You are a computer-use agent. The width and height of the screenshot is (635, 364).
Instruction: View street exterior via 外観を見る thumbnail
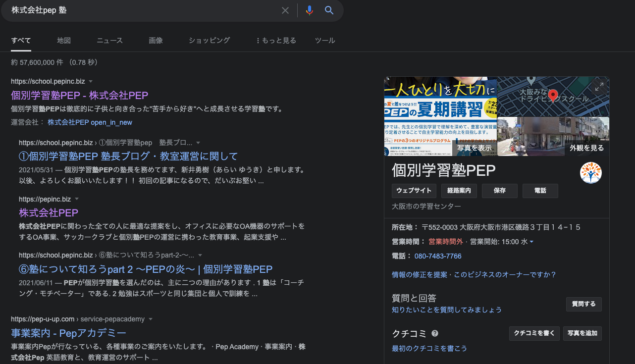(587, 148)
